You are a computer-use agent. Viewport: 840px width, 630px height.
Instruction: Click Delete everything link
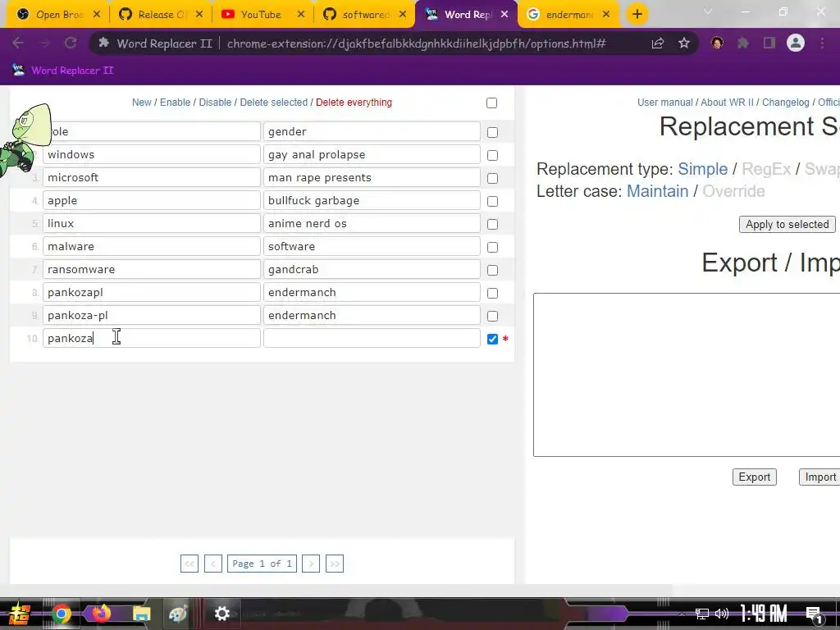[354, 103]
